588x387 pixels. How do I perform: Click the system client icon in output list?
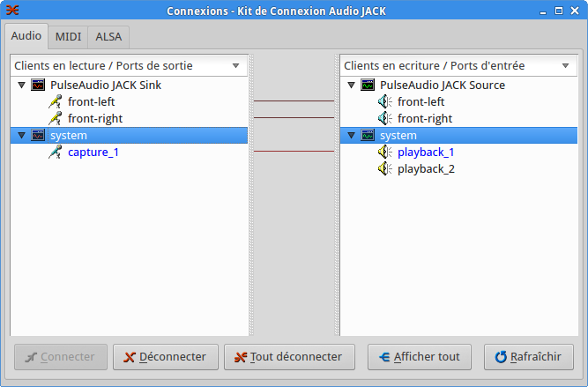point(38,136)
